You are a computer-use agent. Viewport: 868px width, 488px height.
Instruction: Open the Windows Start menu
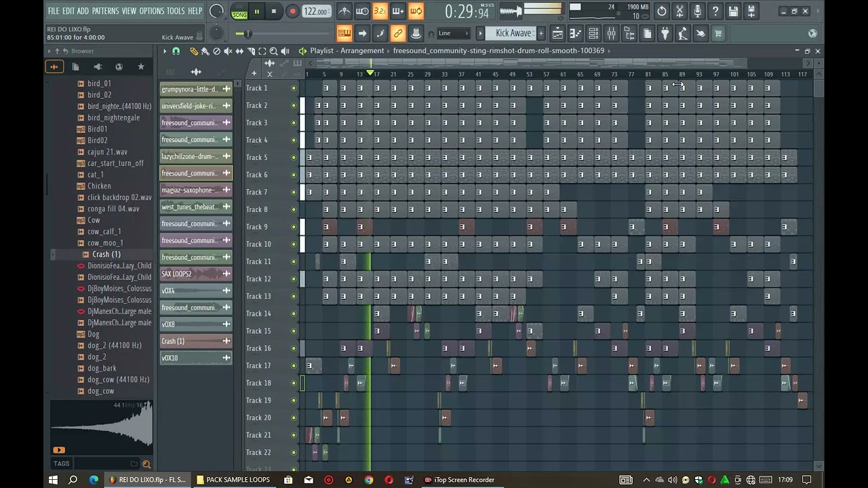click(53, 480)
